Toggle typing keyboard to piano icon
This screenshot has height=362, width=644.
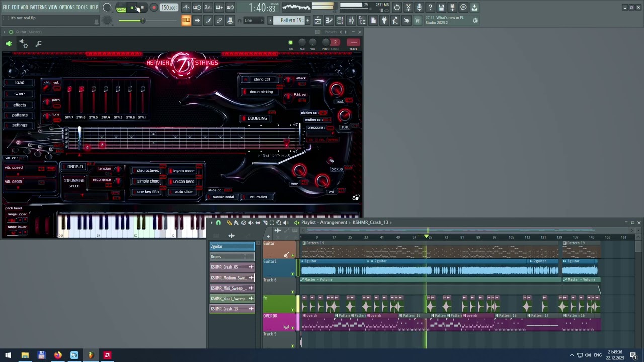point(186,20)
